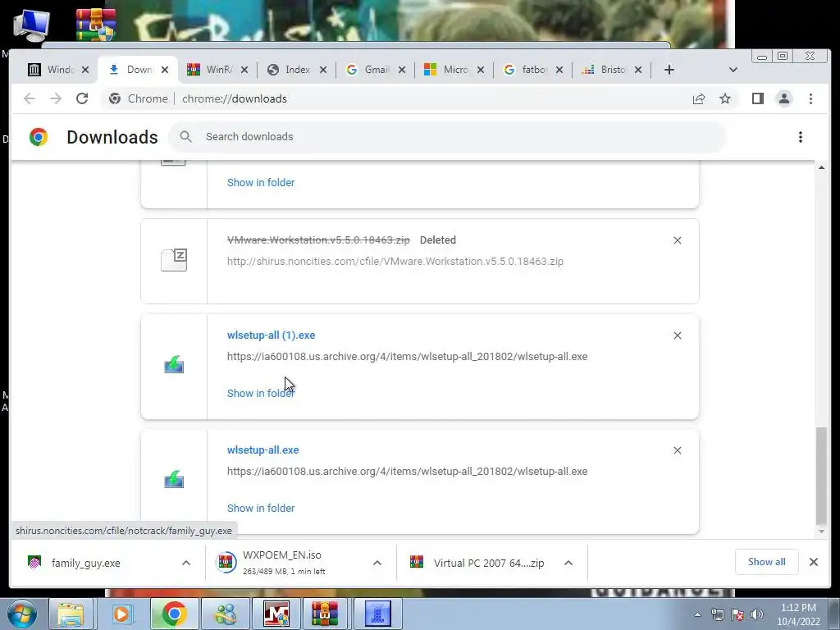Click the archive.org URL under wlsetup-all (1).exe
The width and height of the screenshot is (840, 630).
click(x=407, y=356)
